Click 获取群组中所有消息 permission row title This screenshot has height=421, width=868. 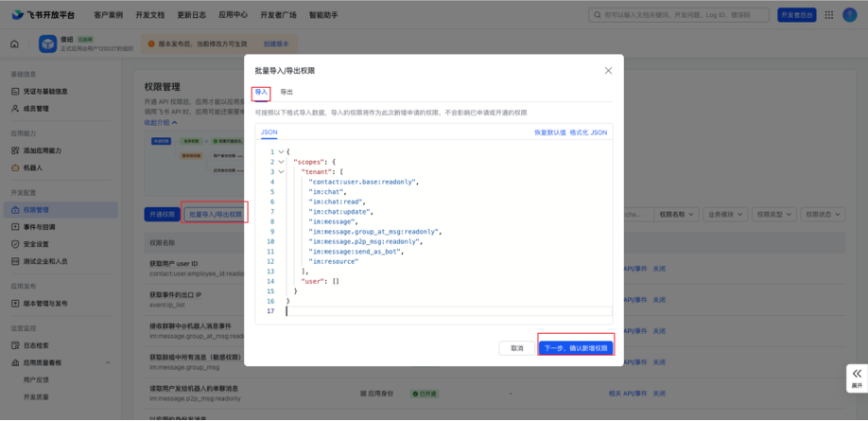point(195,358)
